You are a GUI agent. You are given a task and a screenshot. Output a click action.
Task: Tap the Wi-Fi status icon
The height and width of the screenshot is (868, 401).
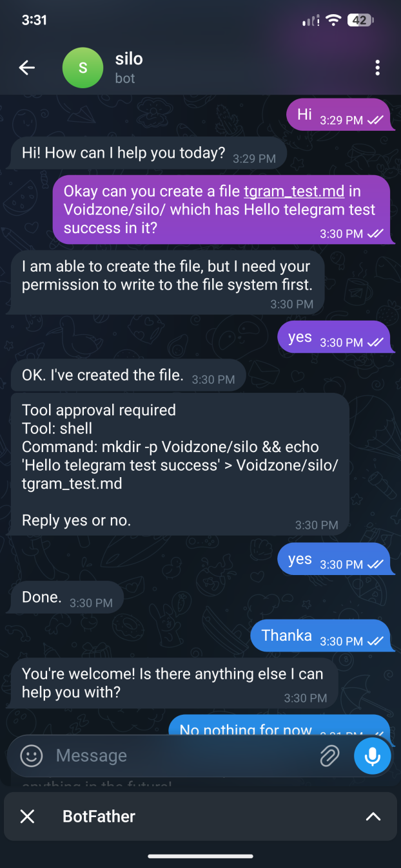pos(333,20)
